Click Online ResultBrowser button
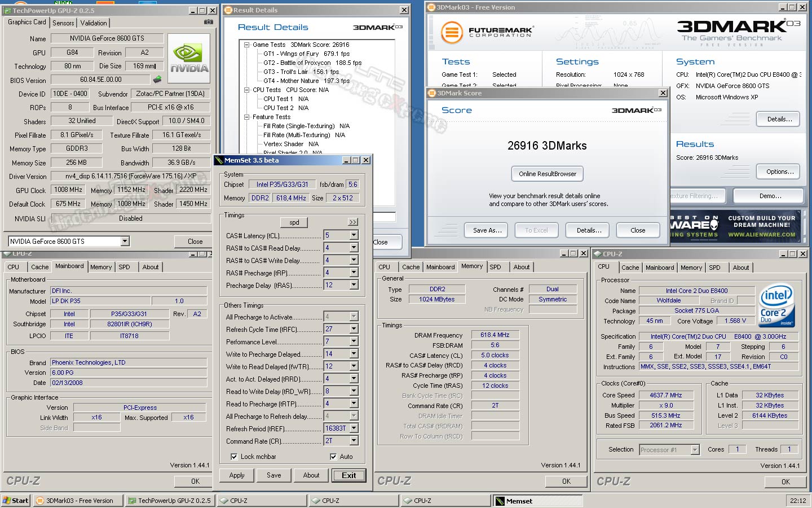Screen dimensions: 812x508 (x=548, y=174)
